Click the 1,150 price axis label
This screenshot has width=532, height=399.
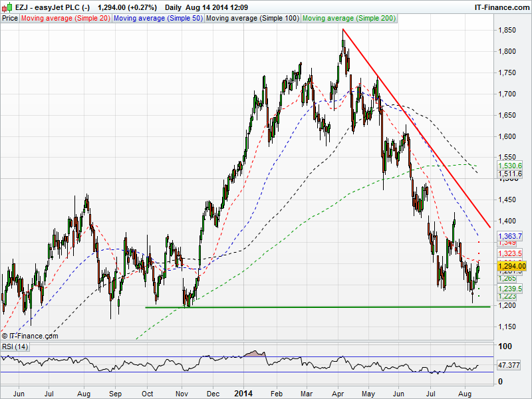(507, 327)
